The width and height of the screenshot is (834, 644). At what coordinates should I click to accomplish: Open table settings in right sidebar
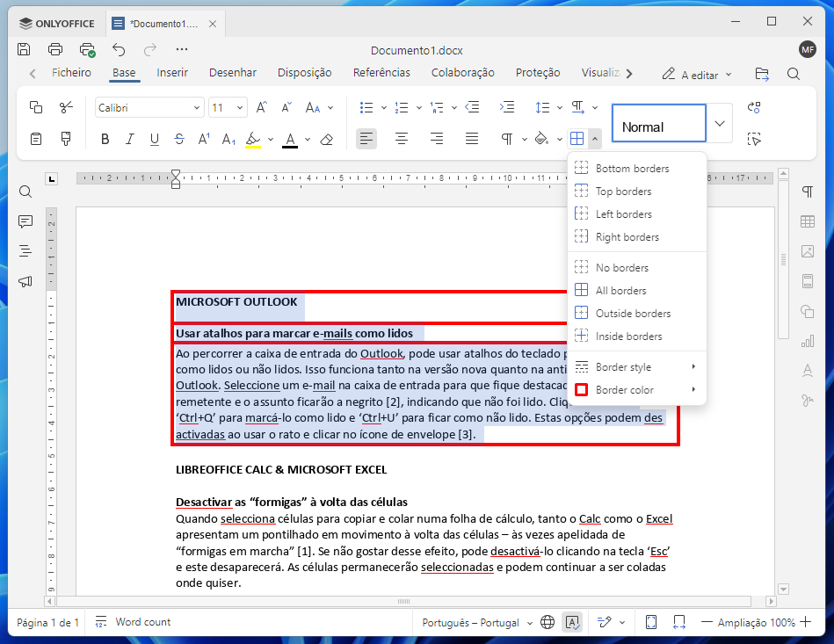[807, 221]
